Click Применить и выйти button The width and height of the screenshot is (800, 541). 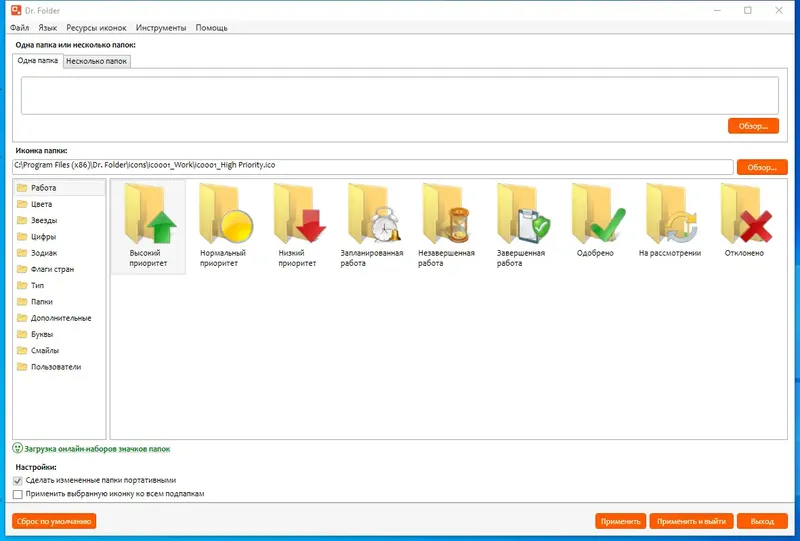(691, 521)
